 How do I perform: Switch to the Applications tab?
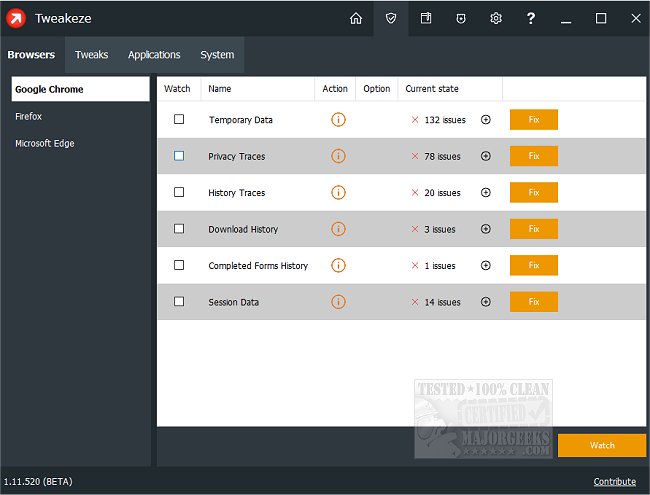point(154,55)
